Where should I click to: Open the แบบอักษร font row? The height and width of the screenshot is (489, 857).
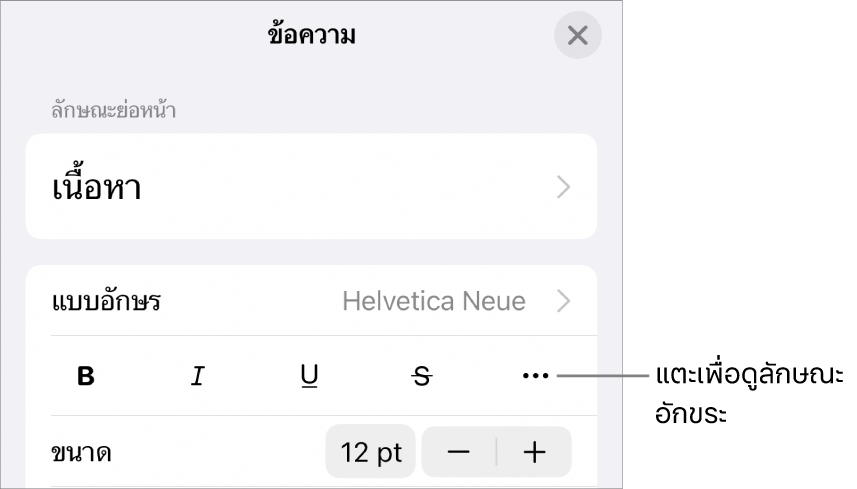[311, 301]
